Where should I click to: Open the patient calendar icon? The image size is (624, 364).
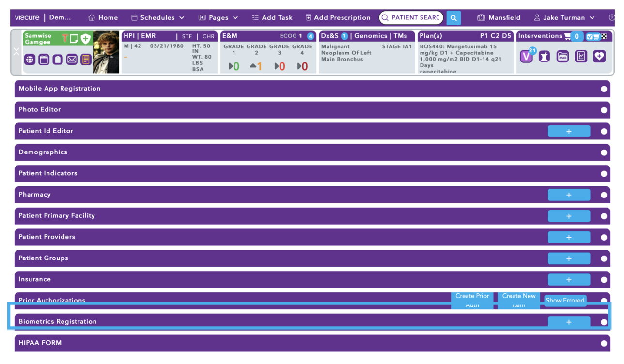pyautogui.click(x=44, y=60)
